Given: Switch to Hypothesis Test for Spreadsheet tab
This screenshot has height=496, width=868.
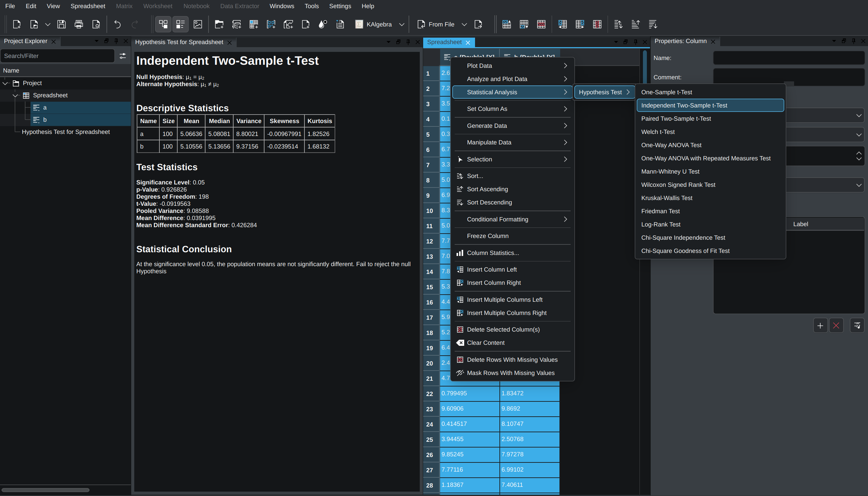Looking at the screenshot, I should click(x=179, y=42).
